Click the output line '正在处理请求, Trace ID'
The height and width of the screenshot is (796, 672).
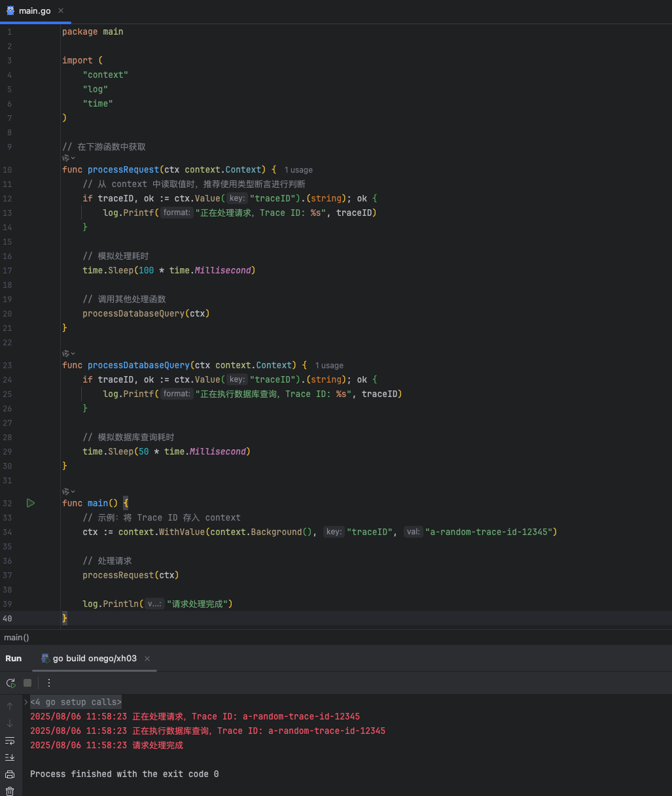pos(195,716)
